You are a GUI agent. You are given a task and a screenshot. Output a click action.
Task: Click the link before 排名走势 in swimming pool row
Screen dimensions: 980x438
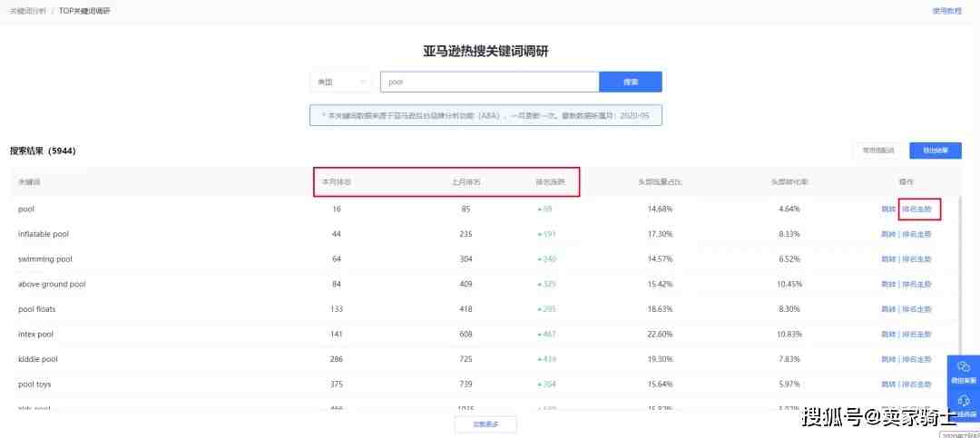pos(888,259)
